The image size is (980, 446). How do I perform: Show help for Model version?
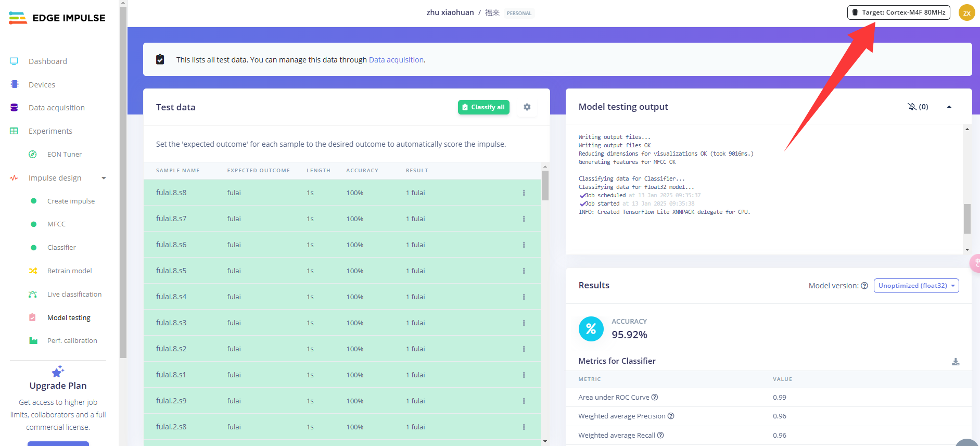[x=864, y=286]
